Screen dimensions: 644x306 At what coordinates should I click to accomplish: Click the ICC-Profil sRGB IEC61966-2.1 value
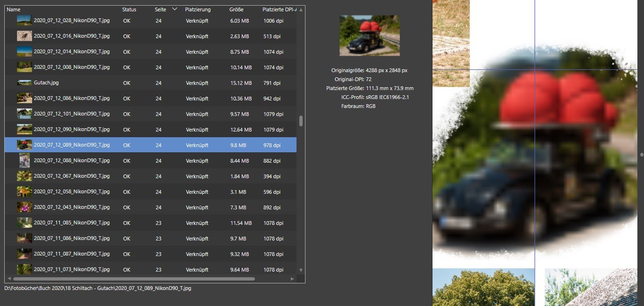[x=388, y=97]
